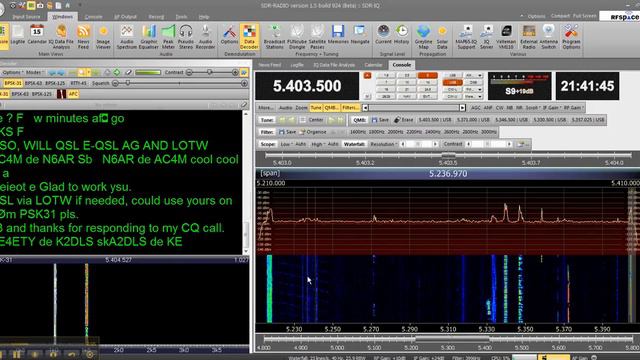Switch to Console document tab
Screen dimensions: 640x360
click(402, 65)
